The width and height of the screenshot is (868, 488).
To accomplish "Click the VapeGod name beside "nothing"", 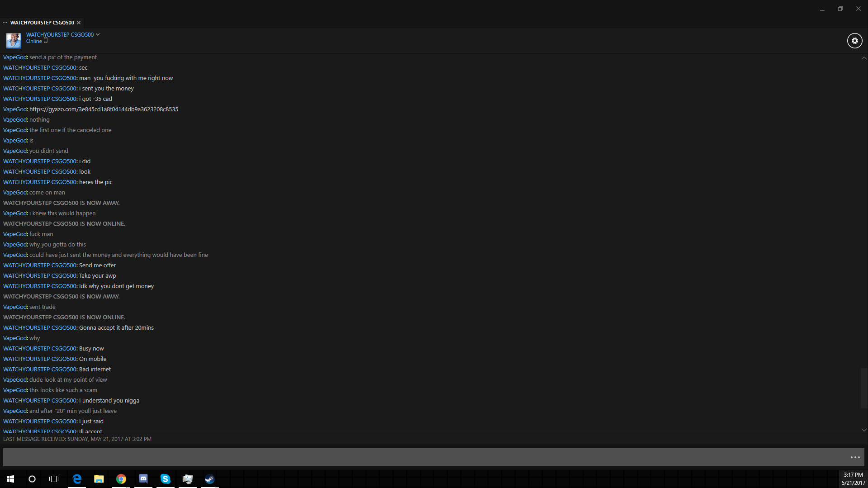I will (x=15, y=120).
